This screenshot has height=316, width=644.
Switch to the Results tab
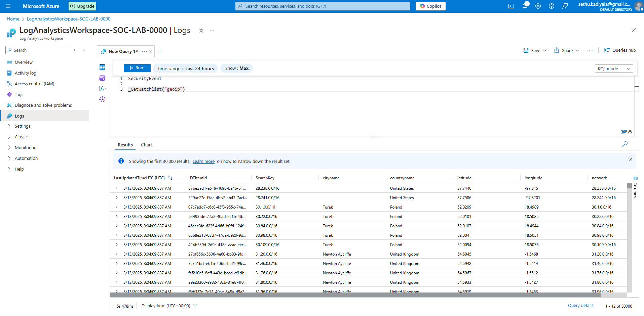[x=125, y=145]
